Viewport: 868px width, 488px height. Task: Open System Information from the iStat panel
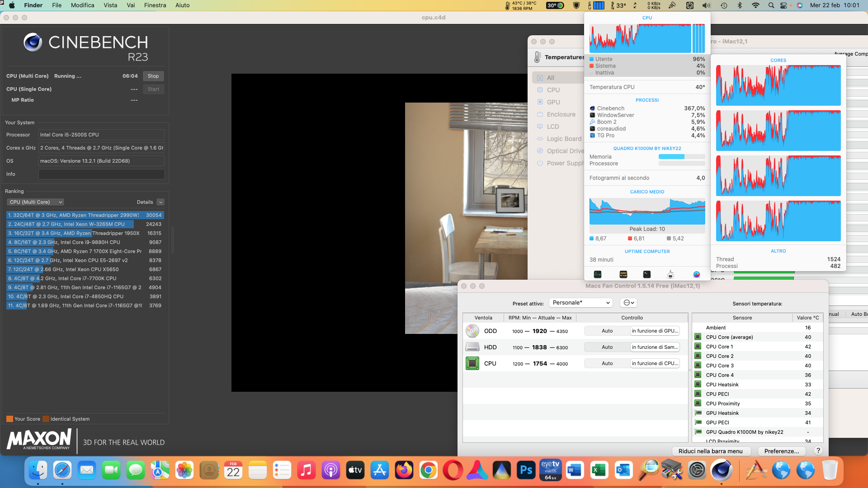tap(670, 274)
